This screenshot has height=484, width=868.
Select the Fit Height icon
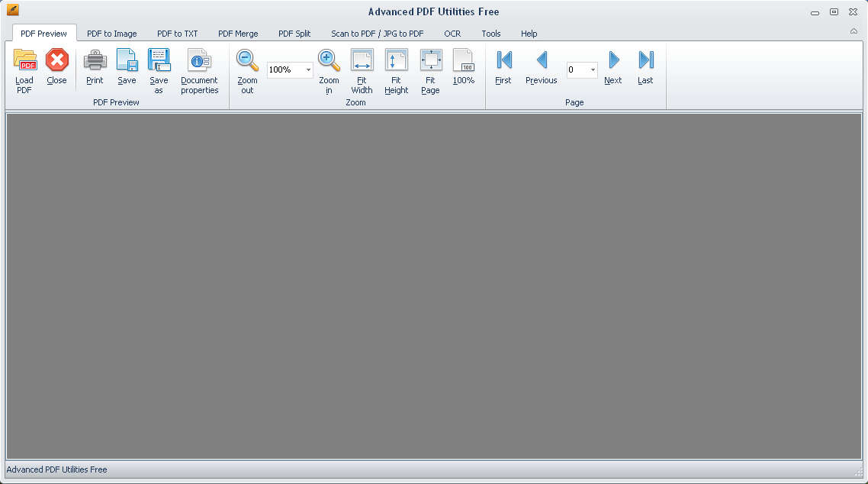pos(396,61)
